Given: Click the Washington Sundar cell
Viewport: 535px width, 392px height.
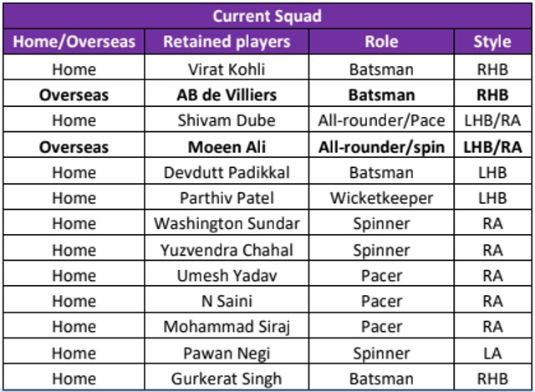Looking at the screenshot, I should 227,222.
